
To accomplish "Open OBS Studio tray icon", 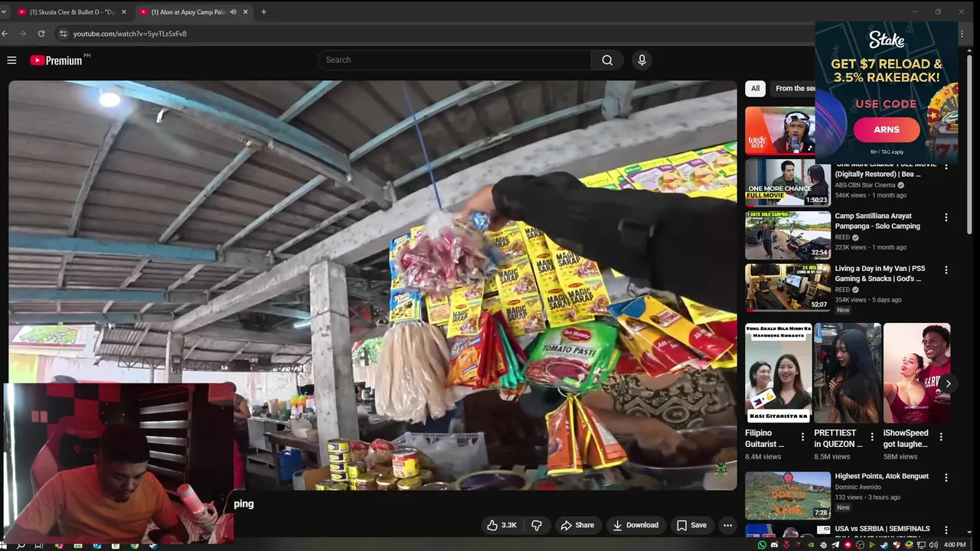I will 860,545.
